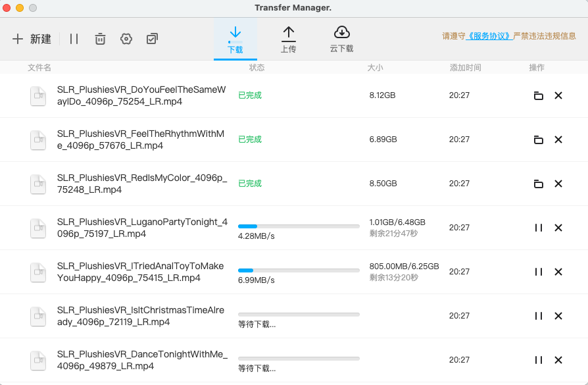The image size is (588, 385).
Task: Click the 添加时间 column header
Action: [466, 68]
